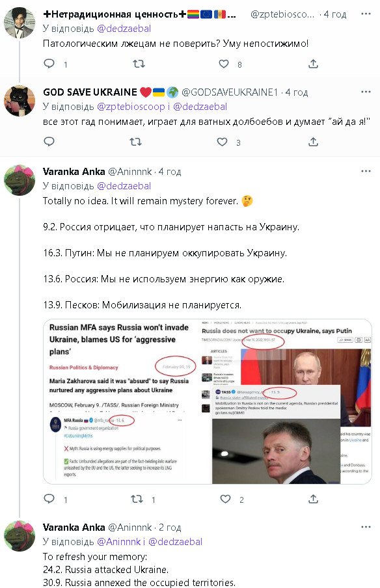Viewport: 380px width, 588px height.
Task: Retweet the GOD SAVE UKRAINE tweet
Action: pyautogui.click(x=135, y=142)
